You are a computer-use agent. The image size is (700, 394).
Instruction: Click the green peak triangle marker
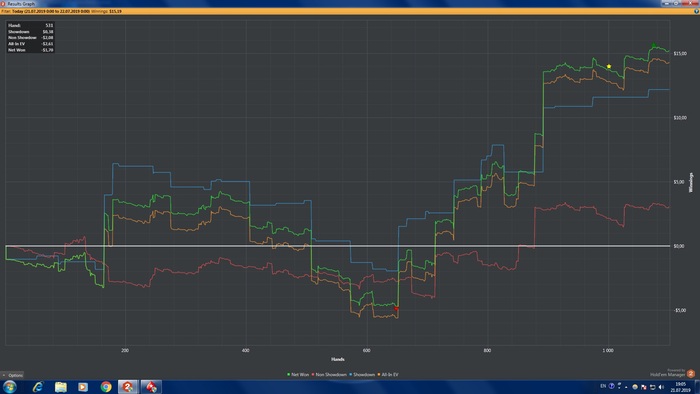654,45
